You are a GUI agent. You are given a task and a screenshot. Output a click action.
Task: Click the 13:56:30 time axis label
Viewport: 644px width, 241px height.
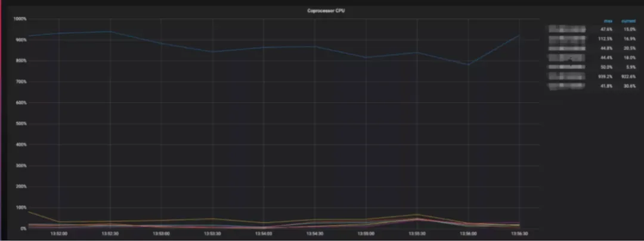pos(519,234)
